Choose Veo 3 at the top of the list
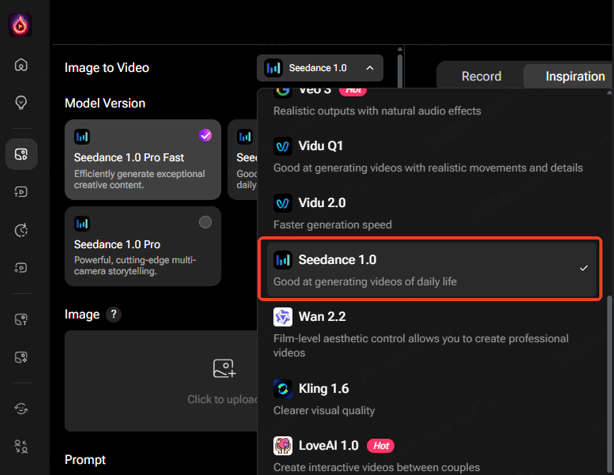The image size is (614, 475). 432,103
